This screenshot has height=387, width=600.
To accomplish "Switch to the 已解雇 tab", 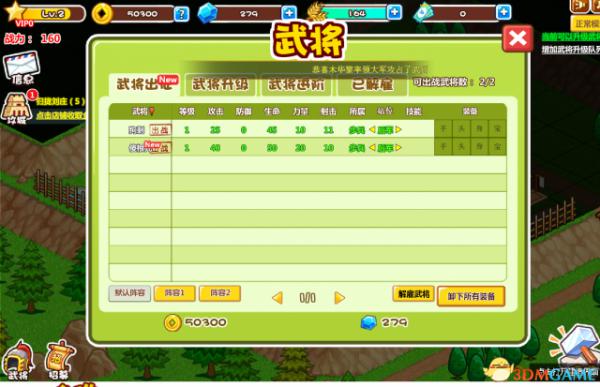I will point(372,84).
